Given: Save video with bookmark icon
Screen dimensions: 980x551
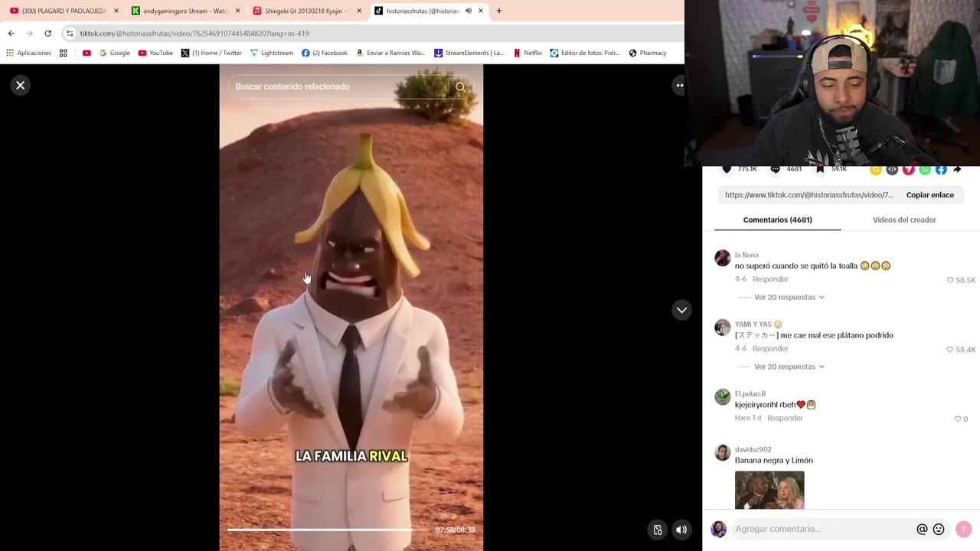Looking at the screenshot, I should 820,169.
